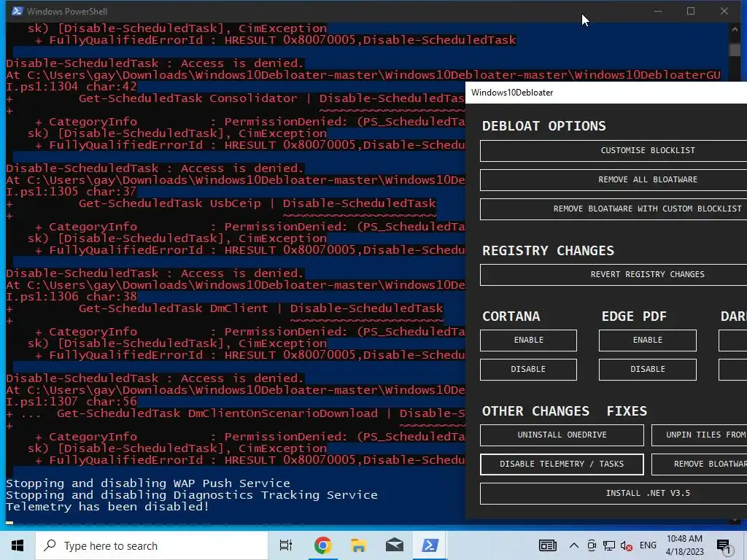Click the Customise Blocklist button
Screen dimensions: 747x560
click(x=614, y=150)
